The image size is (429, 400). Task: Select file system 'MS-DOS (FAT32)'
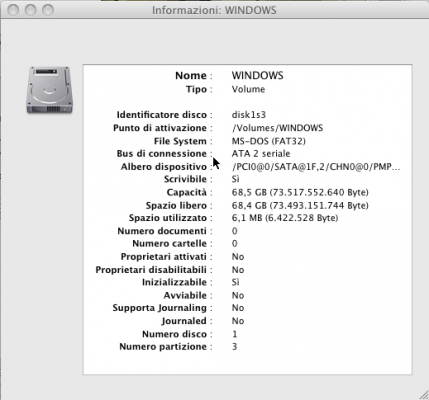269,141
